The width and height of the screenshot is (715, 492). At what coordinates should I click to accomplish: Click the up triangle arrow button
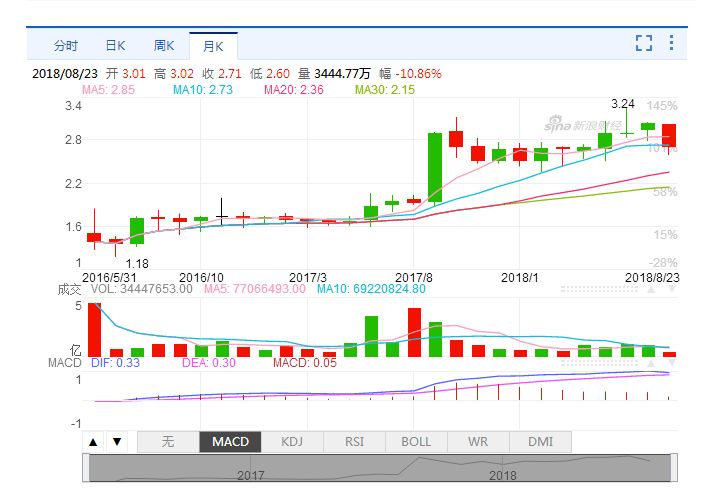[93, 441]
